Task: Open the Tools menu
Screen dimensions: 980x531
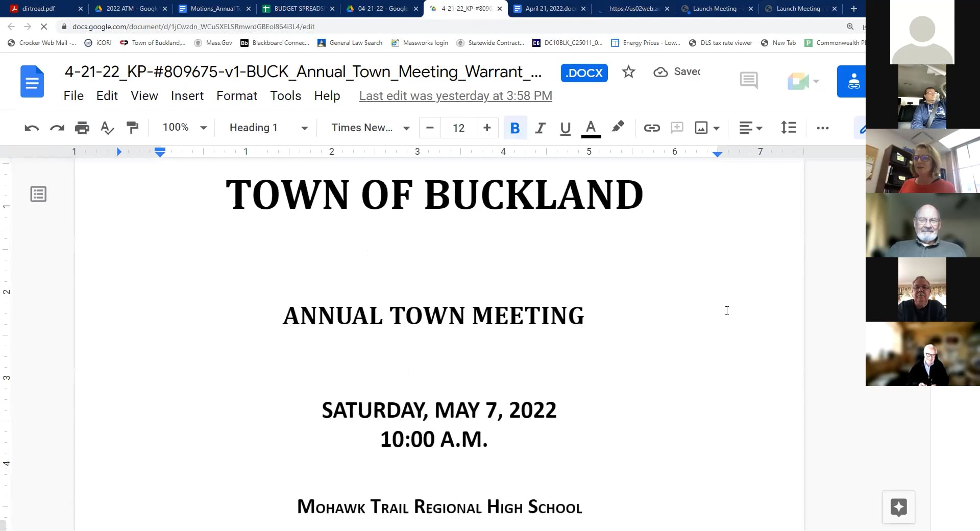Action: coord(285,96)
